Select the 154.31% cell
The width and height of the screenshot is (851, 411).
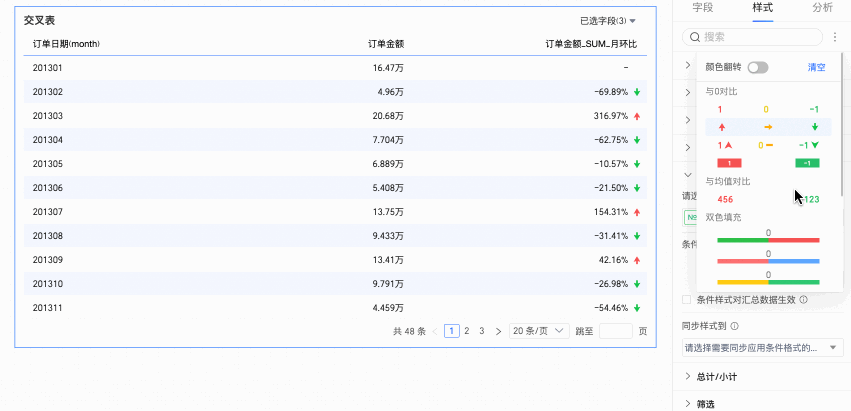[611, 212]
